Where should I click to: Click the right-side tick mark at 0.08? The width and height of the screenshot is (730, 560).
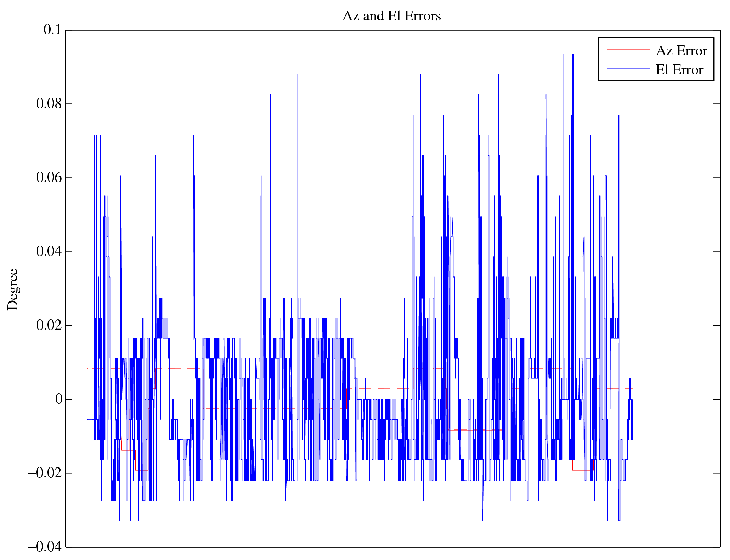(x=716, y=104)
